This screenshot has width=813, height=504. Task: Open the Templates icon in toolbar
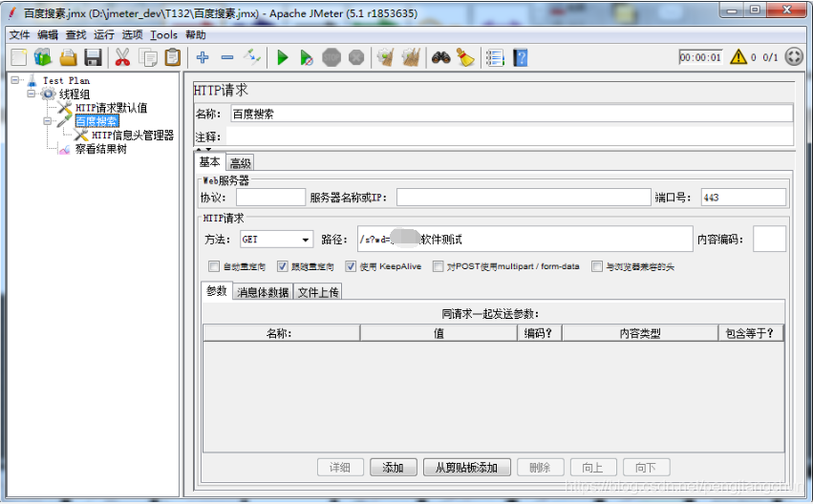pos(43,57)
